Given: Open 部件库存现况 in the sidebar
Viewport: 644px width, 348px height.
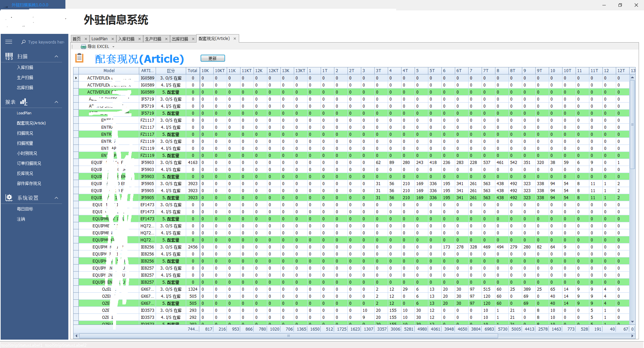Looking at the screenshot, I should [29, 183].
